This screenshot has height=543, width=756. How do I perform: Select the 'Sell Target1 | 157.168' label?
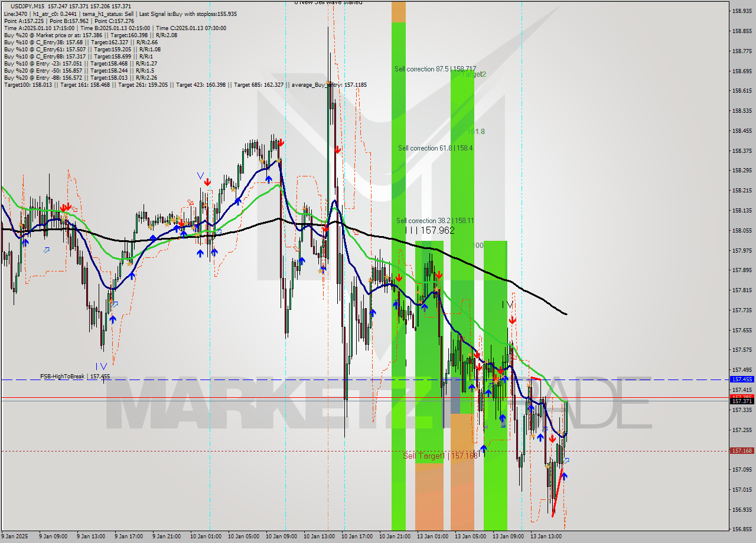[x=440, y=456]
